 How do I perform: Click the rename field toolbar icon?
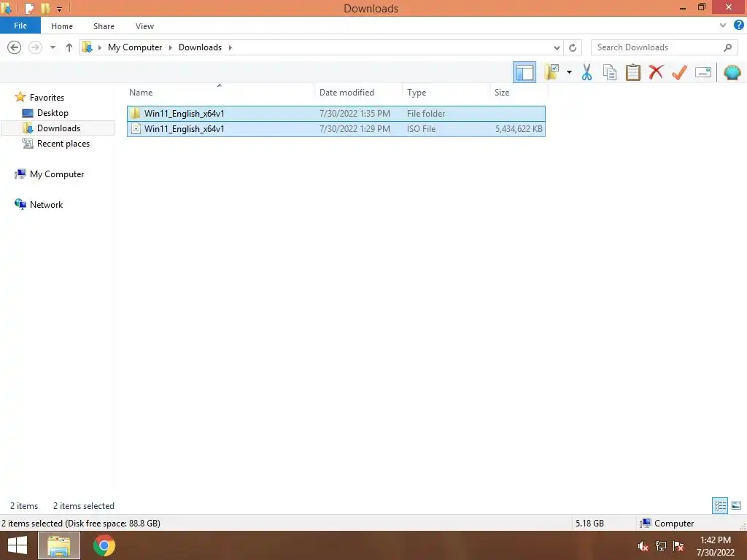click(x=703, y=72)
